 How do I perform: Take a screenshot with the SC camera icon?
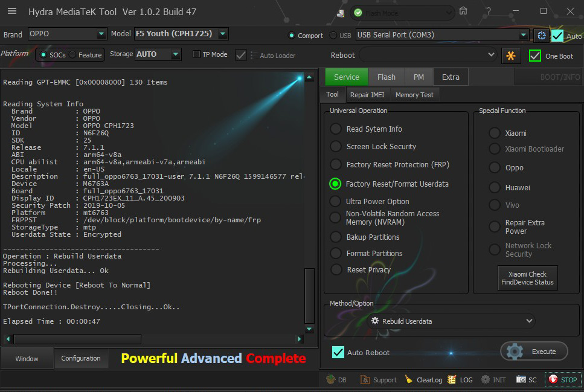click(521, 380)
